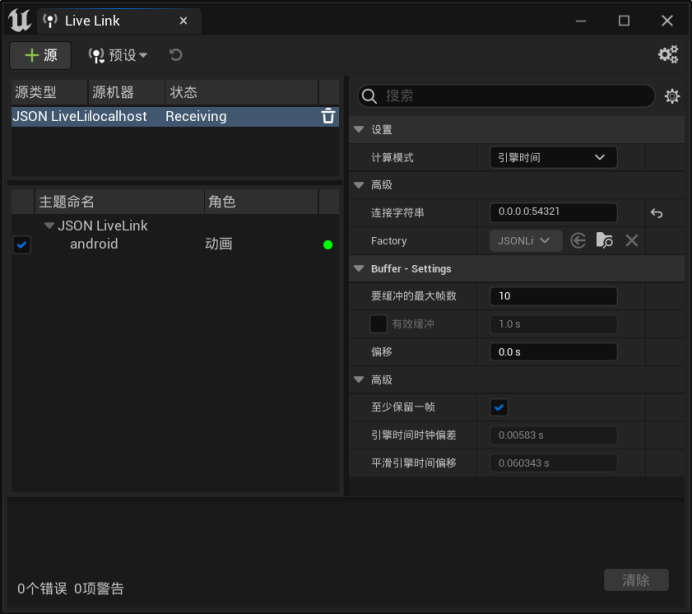This screenshot has width=693, height=614.
Task: Open the Factory JSONLi dropdown
Action: [x=525, y=240]
